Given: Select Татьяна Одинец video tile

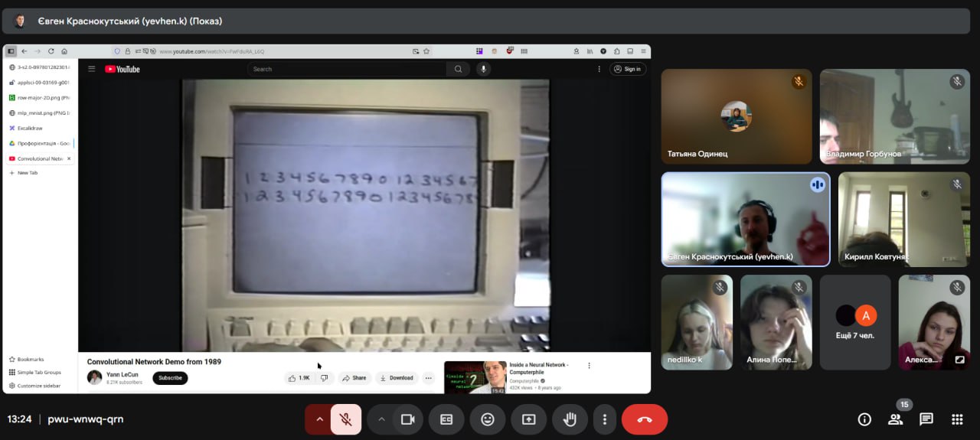Looking at the screenshot, I should [x=737, y=116].
